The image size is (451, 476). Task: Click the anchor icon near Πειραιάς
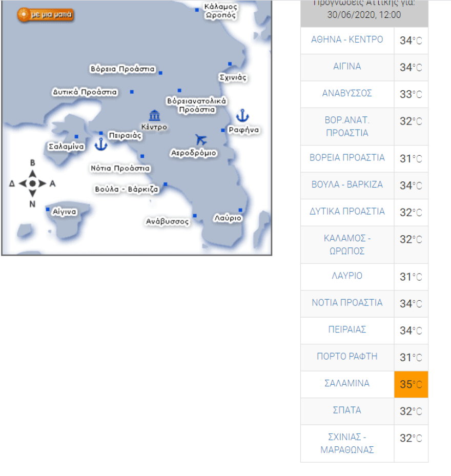(100, 144)
